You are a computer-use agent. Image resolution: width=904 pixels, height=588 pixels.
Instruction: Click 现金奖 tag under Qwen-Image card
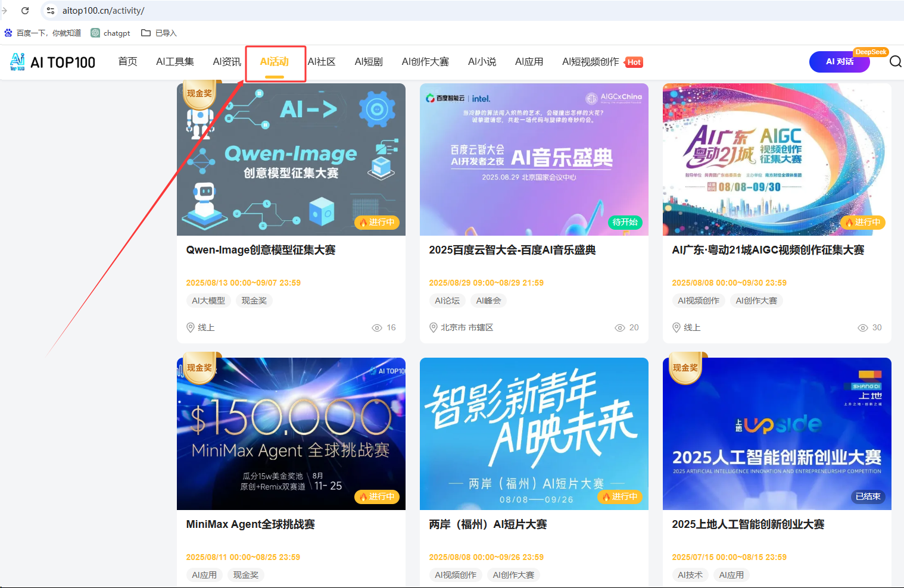click(254, 301)
